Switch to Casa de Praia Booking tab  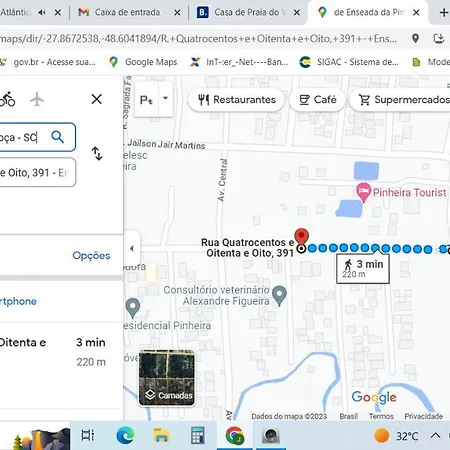coord(249,13)
